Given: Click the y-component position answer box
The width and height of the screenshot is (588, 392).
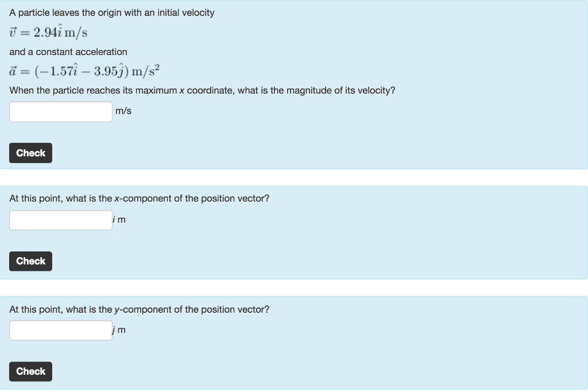Looking at the screenshot, I should 60,330.
